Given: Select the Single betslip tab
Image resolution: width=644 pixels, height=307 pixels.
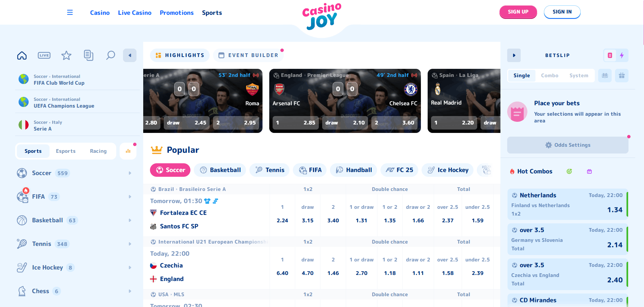Looking at the screenshot, I should (x=522, y=76).
